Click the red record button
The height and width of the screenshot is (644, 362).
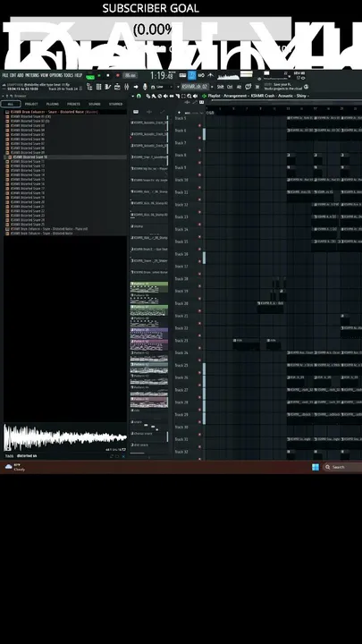pos(118,75)
